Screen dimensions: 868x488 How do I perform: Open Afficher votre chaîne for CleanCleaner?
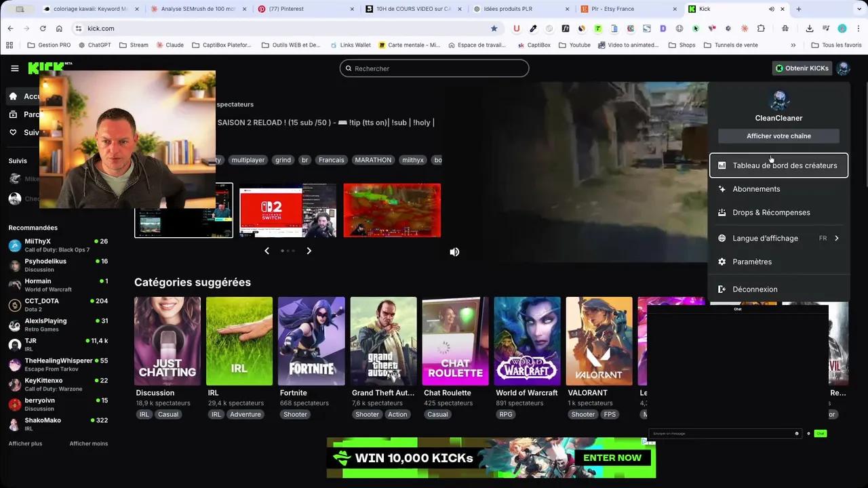(x=778, y=136)
